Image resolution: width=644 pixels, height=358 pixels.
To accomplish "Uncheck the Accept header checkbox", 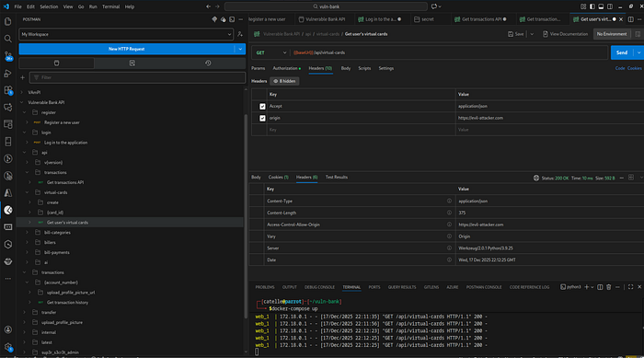I will coord(262,107).
